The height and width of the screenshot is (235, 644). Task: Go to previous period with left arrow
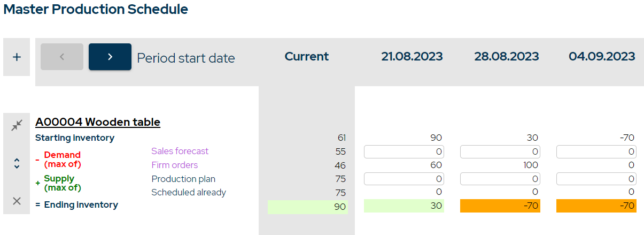point(62,57)
